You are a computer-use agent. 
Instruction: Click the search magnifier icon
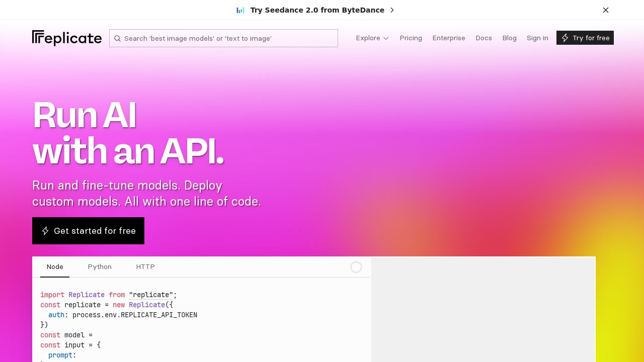[117, 38]
